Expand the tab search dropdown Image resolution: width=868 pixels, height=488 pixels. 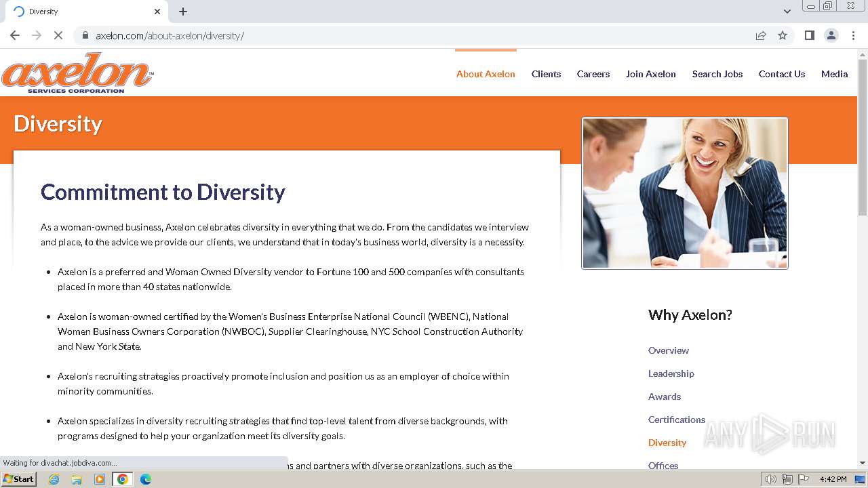pyautogui.click(x=787, y=12)
